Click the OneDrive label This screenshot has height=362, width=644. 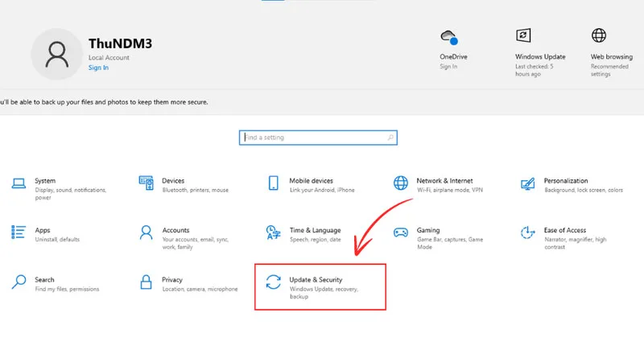[453, 56]
